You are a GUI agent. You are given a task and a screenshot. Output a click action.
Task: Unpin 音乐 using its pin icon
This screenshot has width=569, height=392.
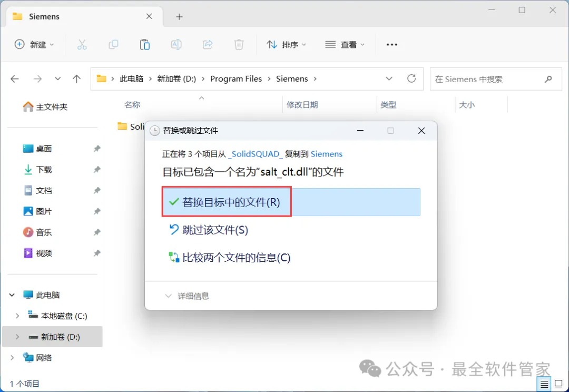pos(97,232)
